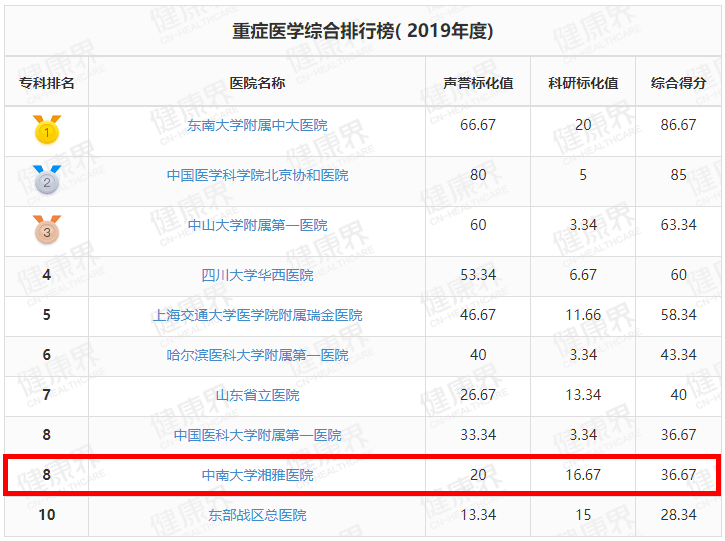The height and width of the screenshot is (541, 725).
Task: Select the 15 research value cell
Action: [x=583, y=515]
